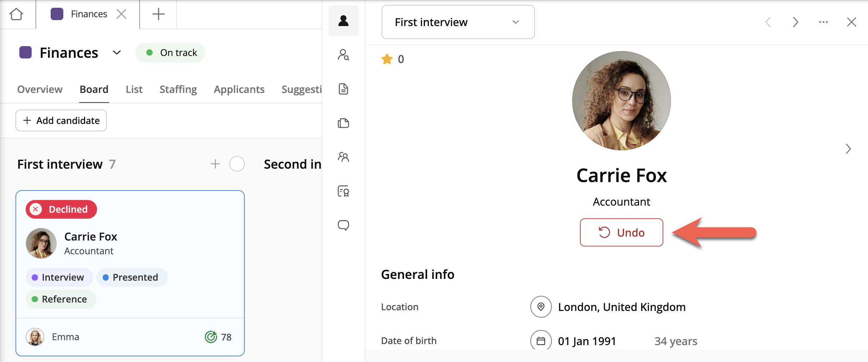Click the home icon in tab bar
Screen dimensions: 868x362
tap(16, 14)
